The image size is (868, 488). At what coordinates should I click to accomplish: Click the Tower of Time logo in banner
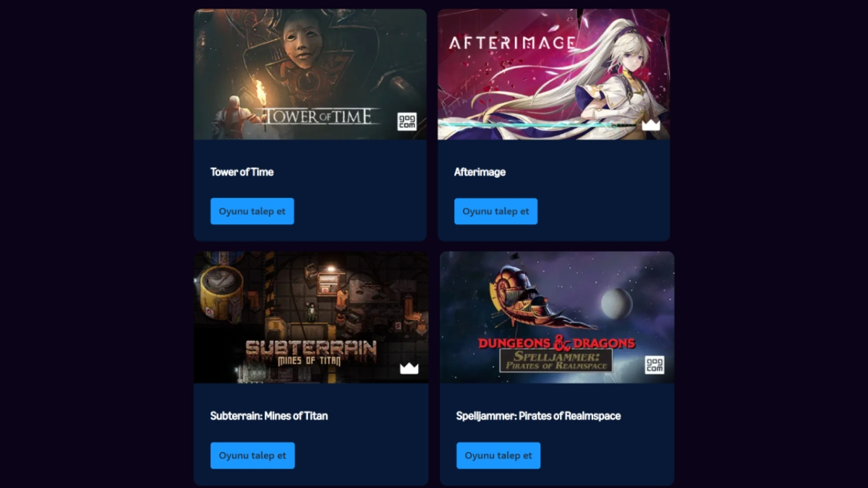[320, 116]
